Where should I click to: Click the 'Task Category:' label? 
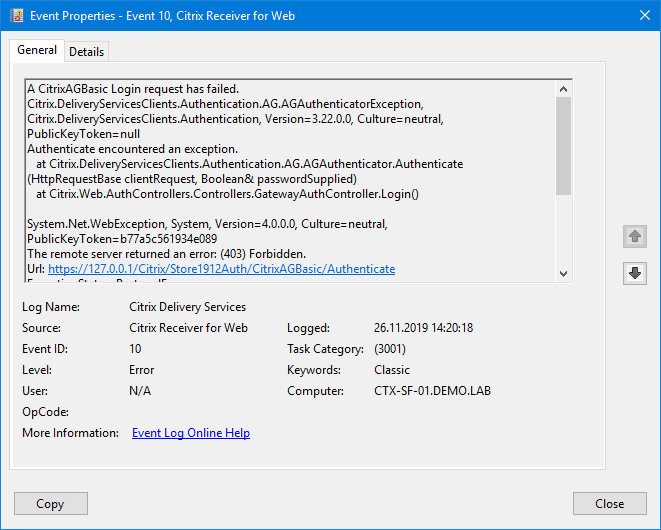click(325, 349)
